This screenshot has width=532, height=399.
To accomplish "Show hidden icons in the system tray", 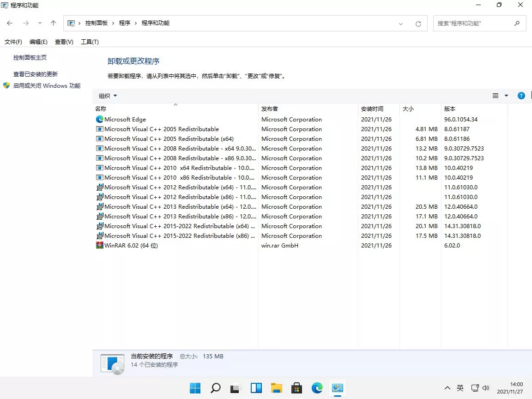I will coord(447,388).
